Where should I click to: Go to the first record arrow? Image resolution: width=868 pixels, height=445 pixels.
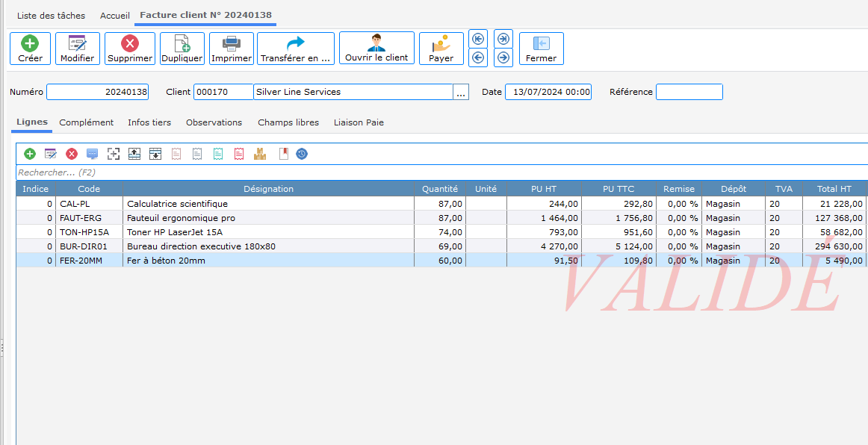click(x=478, y=39)
